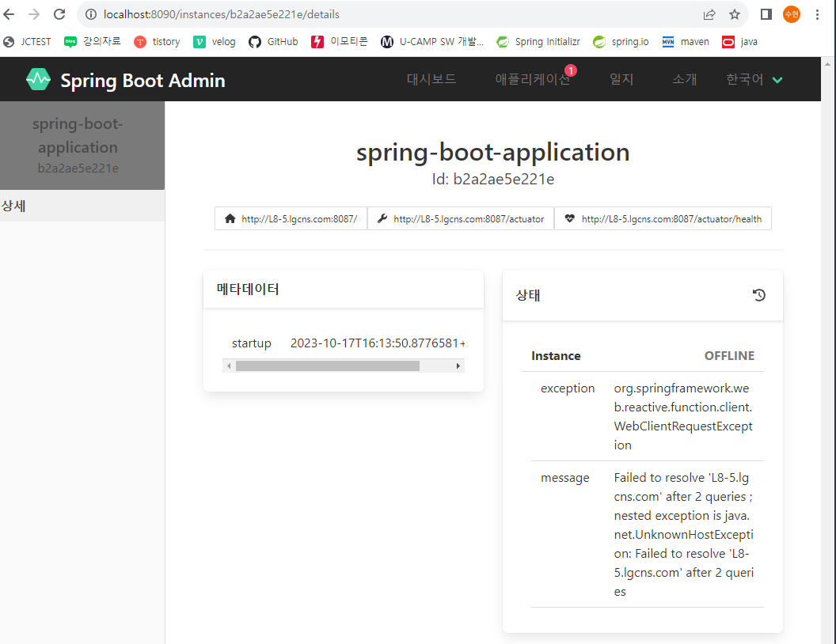View site information icon in address bar
Viewport: 836px width, 644px height.
pos(91,14)
